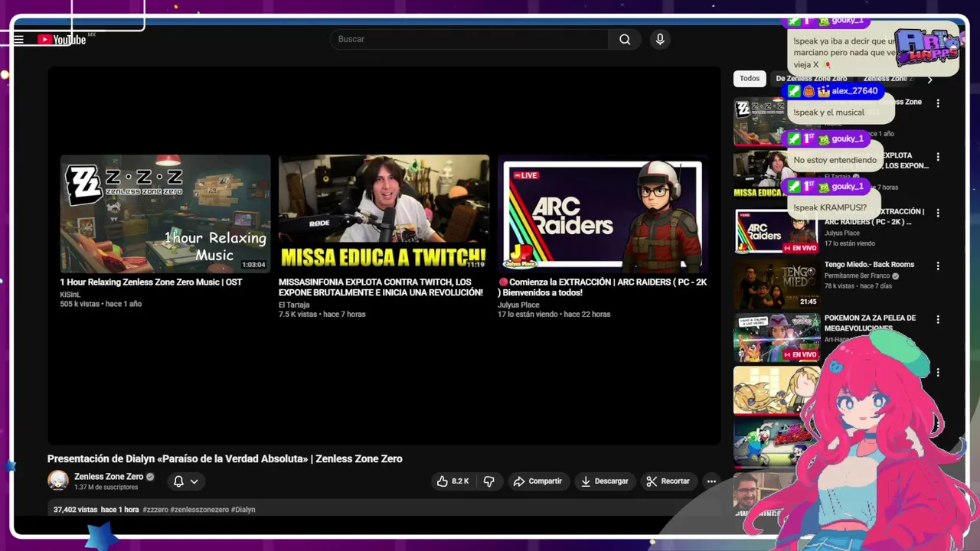
Task: Open title '1 Hour Relaxing Zenless Zone Zero Music | OST'
Action: coord(151,282)
